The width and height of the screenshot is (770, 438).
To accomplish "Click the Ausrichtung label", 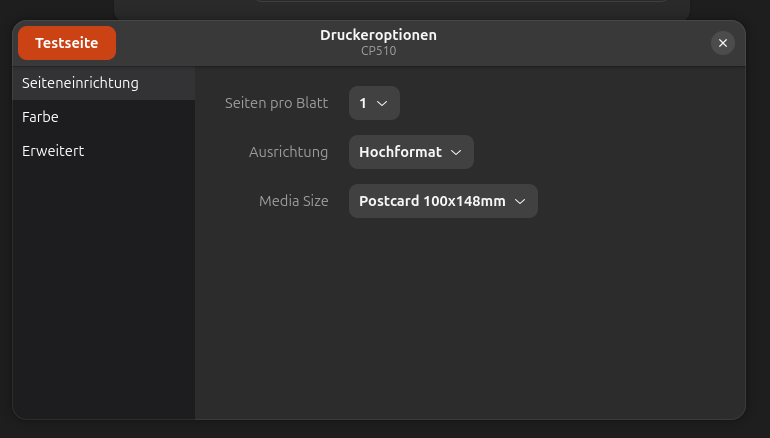I will point(288,152).
